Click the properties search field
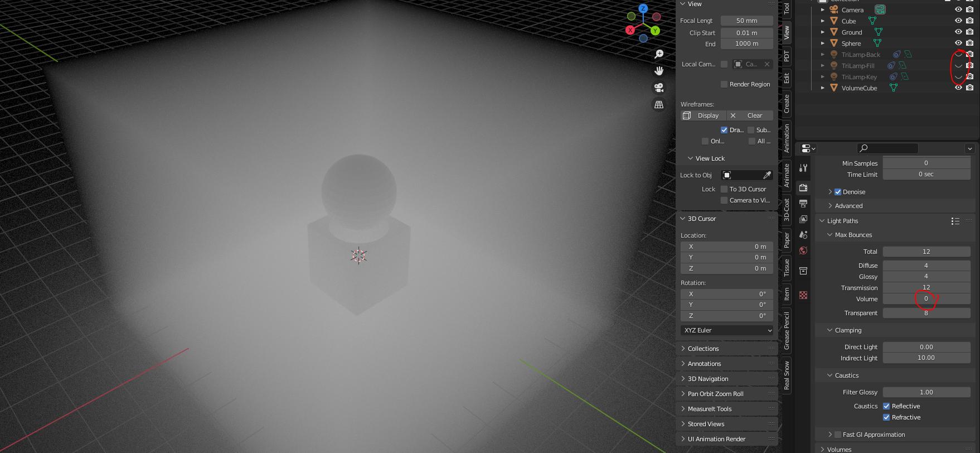Image resolution: width=980 pixels, height=453 pixels. [x=887, y=148]
